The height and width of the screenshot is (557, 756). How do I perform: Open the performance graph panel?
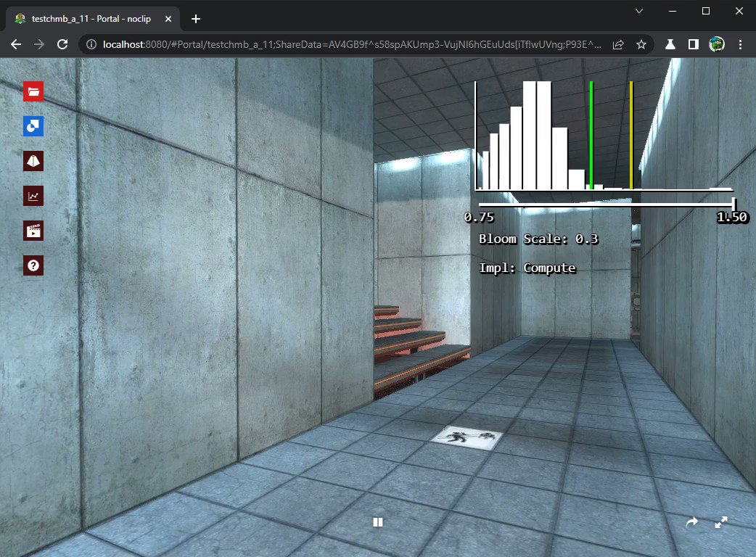(x=33, y=195)
